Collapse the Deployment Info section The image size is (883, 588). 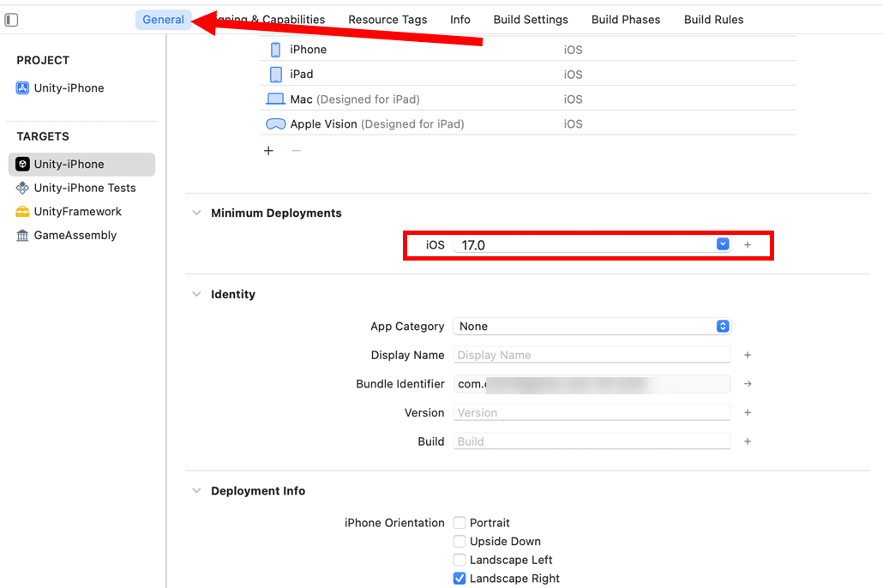[196, 490]
